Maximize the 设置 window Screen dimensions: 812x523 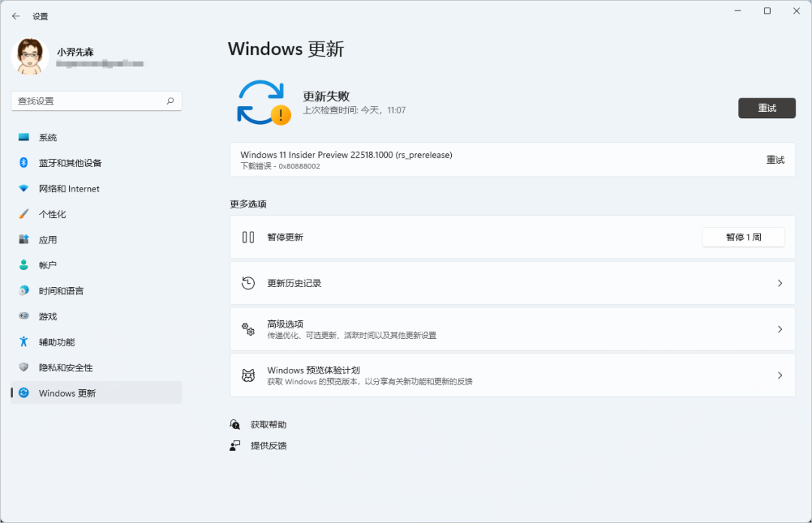click(x=767, y=11)
